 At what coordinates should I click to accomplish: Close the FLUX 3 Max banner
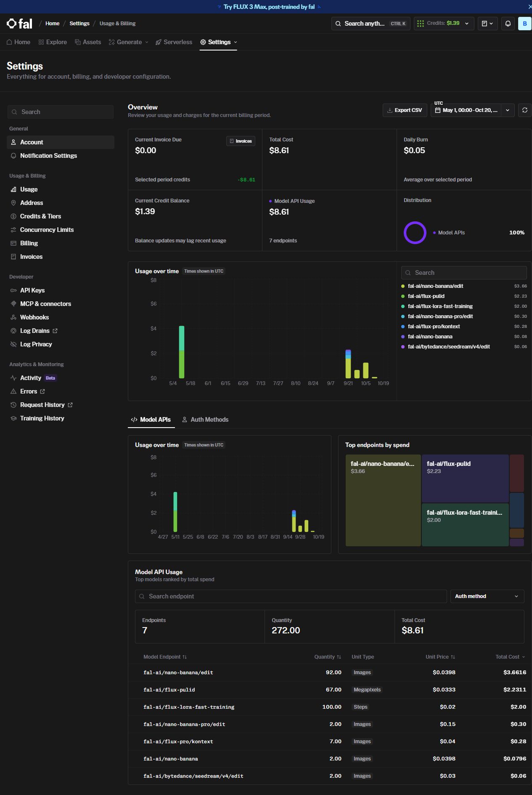click(529, 7)
